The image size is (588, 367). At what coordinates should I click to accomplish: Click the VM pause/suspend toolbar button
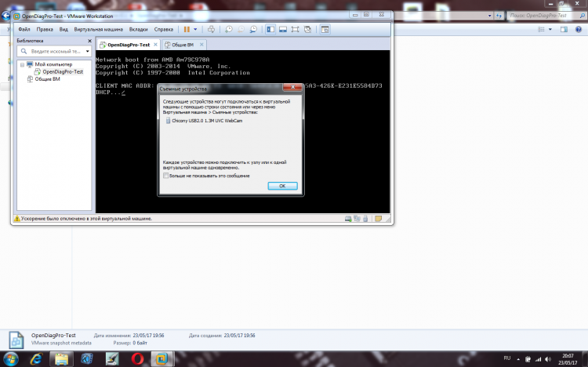point(187,29)
